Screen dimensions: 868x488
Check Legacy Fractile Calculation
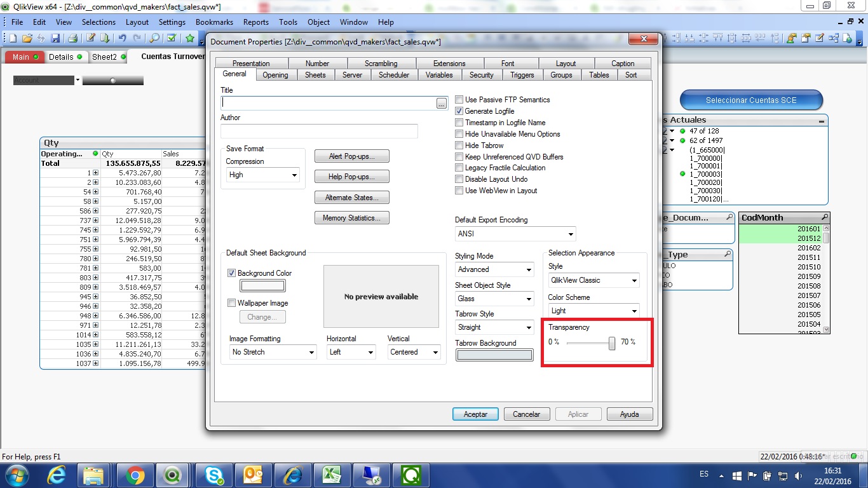459,168
